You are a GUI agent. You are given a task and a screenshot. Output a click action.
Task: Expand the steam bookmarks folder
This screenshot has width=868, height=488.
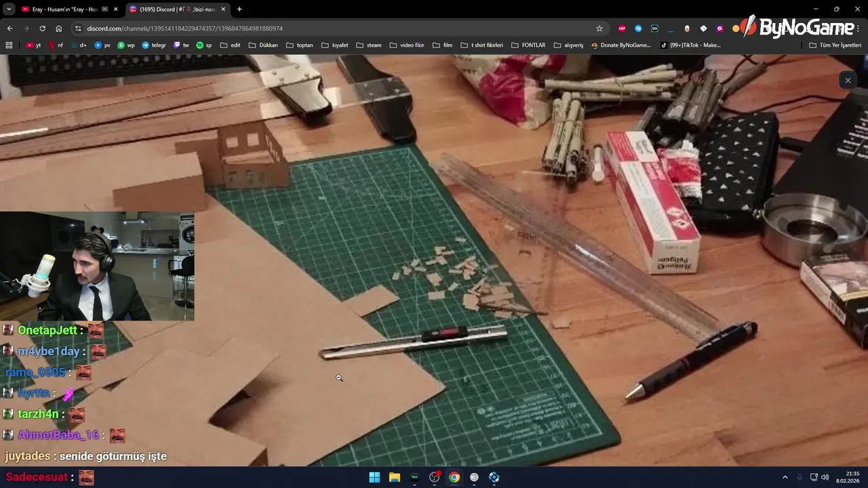pyautogui.click(x=369, y=45)
